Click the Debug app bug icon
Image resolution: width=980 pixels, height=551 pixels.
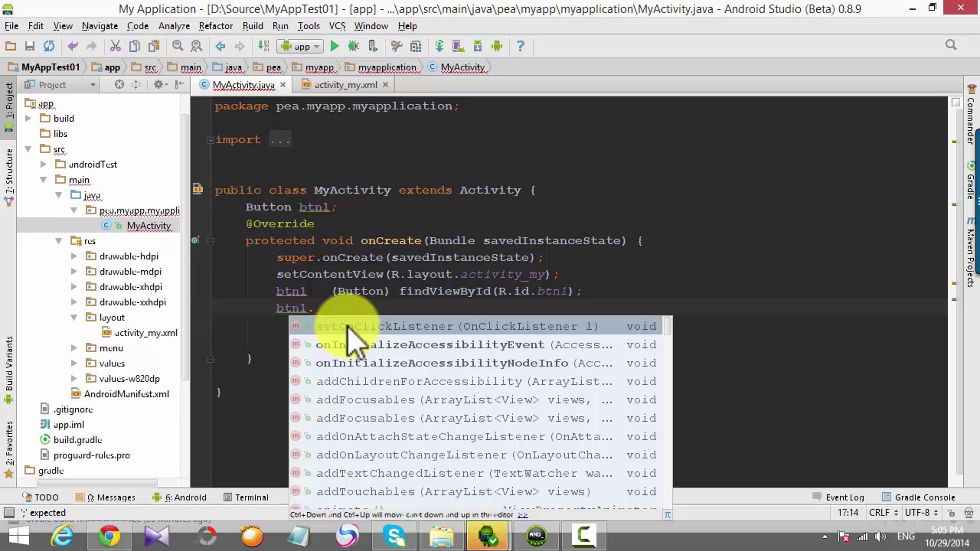(x=353, y=46)
